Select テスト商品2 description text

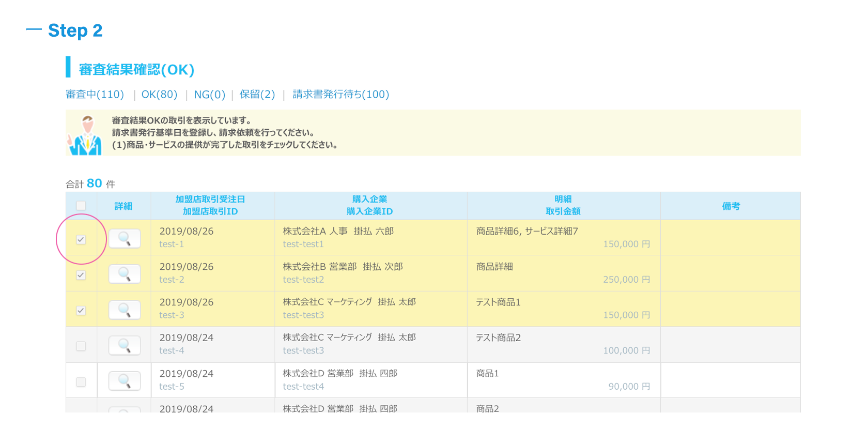point(499,338)
